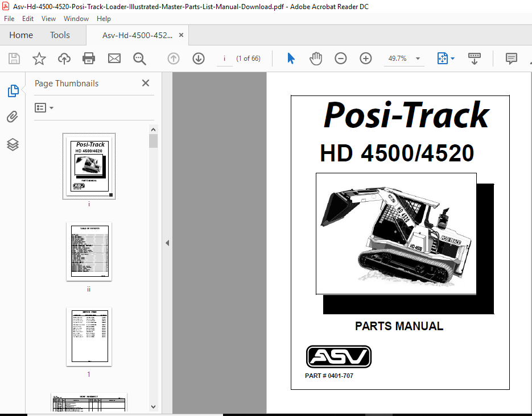The image size is (532, 416).
Task: Open the Attachments paperclip panel
Action: (x=13, y=117)
